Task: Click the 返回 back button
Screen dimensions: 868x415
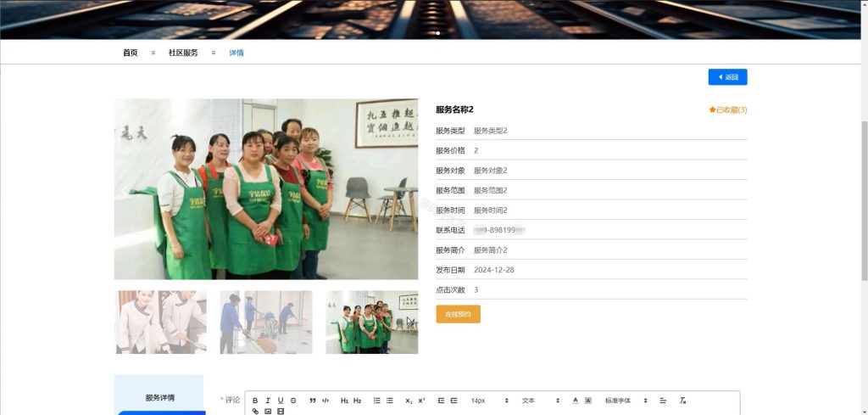Action: [x=728, y=77]
